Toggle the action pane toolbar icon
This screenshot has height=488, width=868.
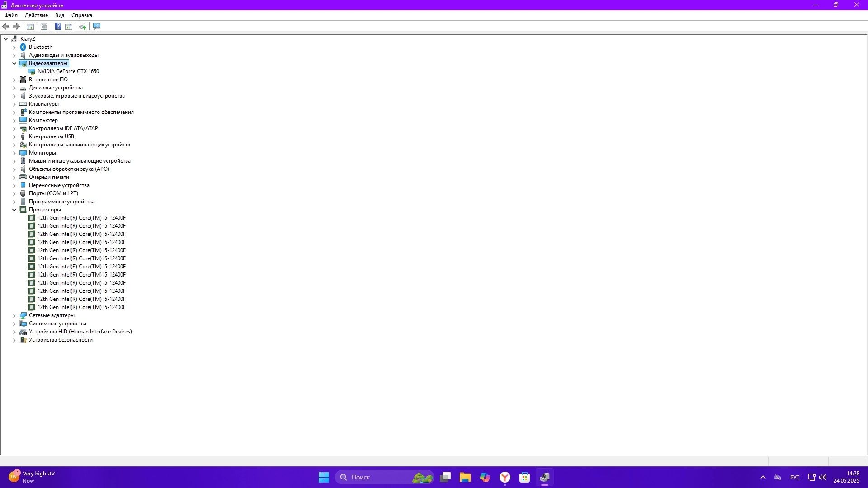coord(69,27)
